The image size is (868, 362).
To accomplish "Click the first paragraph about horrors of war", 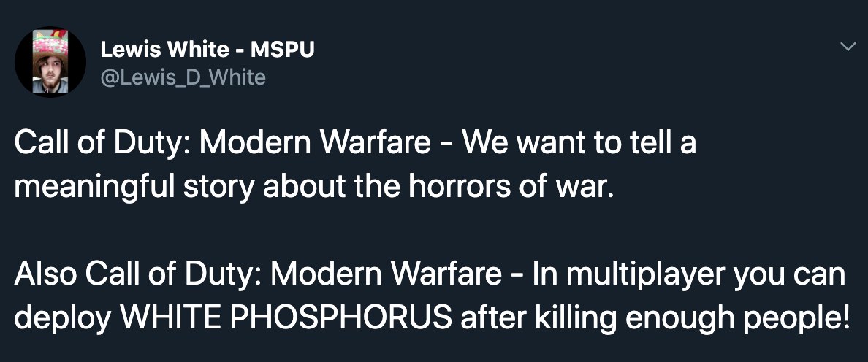I will [354, 166].
